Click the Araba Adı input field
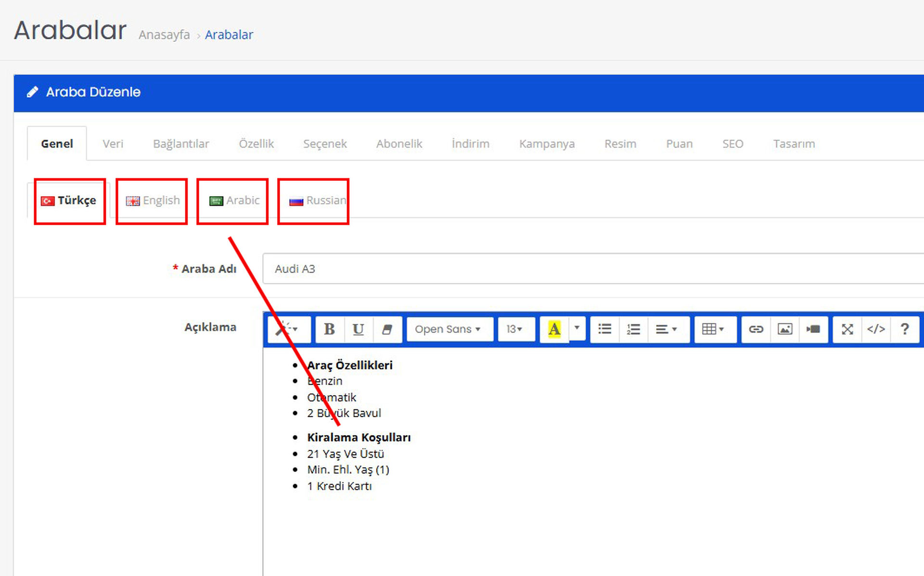Image resolution: width=924 pixels, height=576 pixels. click(592, 269)
